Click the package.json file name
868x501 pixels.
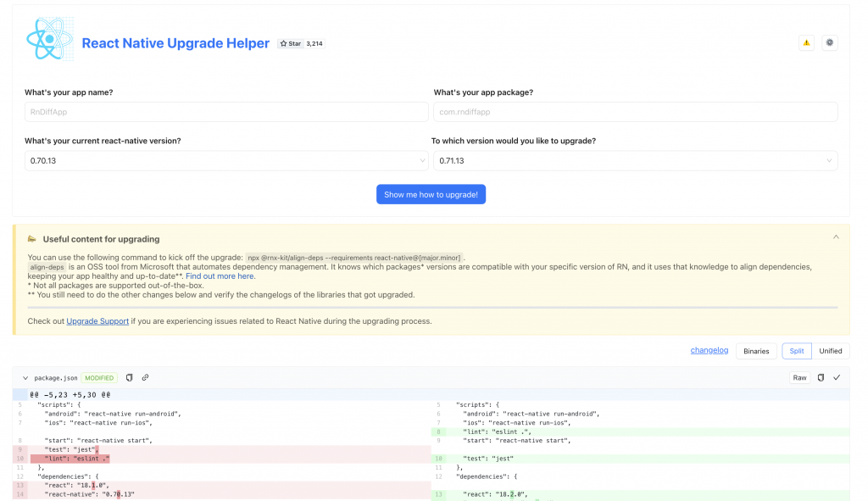(x=56, y=378)
